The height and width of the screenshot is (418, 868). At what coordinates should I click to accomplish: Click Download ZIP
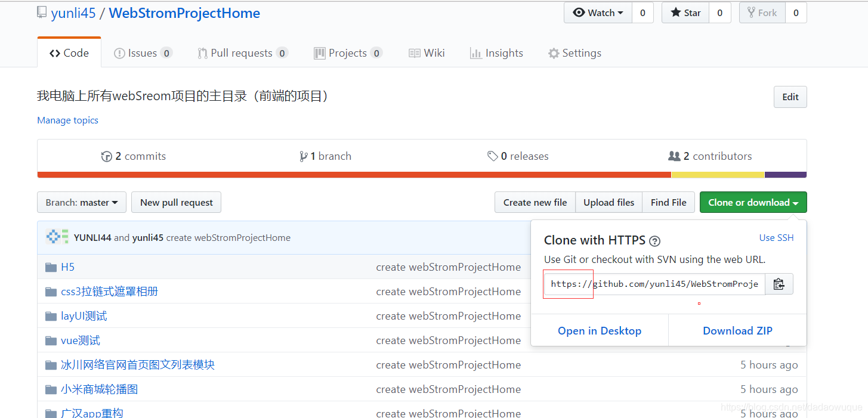pos(737,331)
